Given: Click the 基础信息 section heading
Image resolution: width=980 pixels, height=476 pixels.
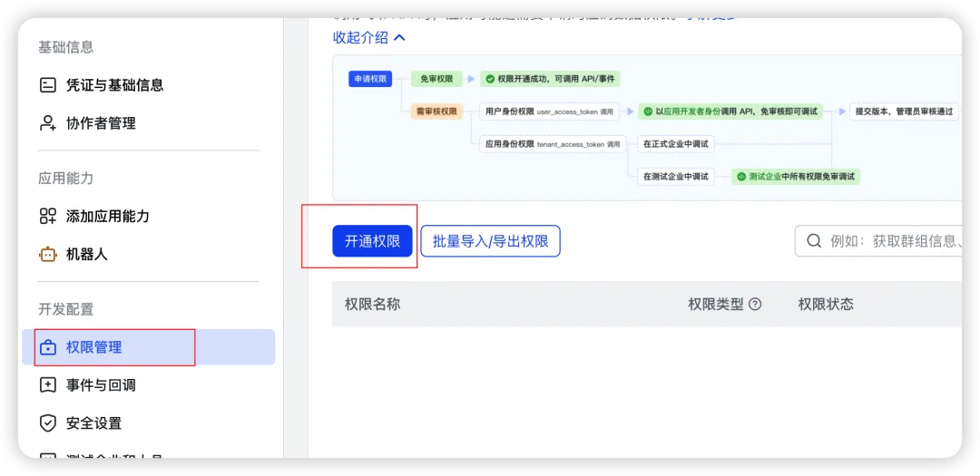Looking at the screenshot, I should coord(65,47).
